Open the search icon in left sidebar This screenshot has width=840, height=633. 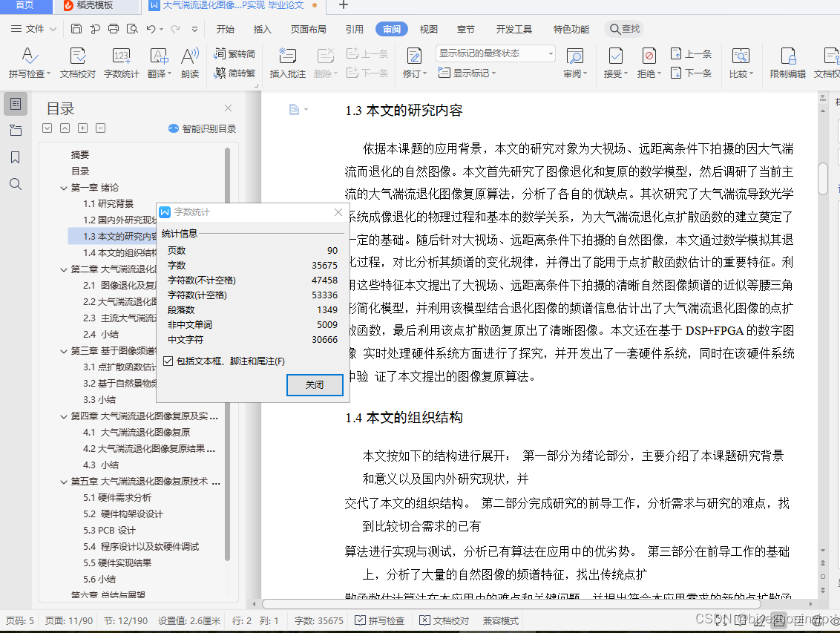click(x=16, y=183)
